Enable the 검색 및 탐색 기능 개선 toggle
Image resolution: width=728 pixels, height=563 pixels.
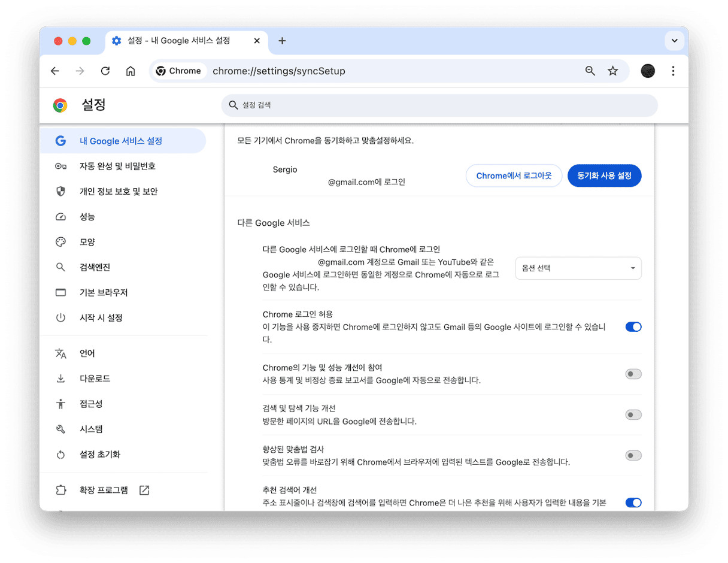tap(633, 414)
